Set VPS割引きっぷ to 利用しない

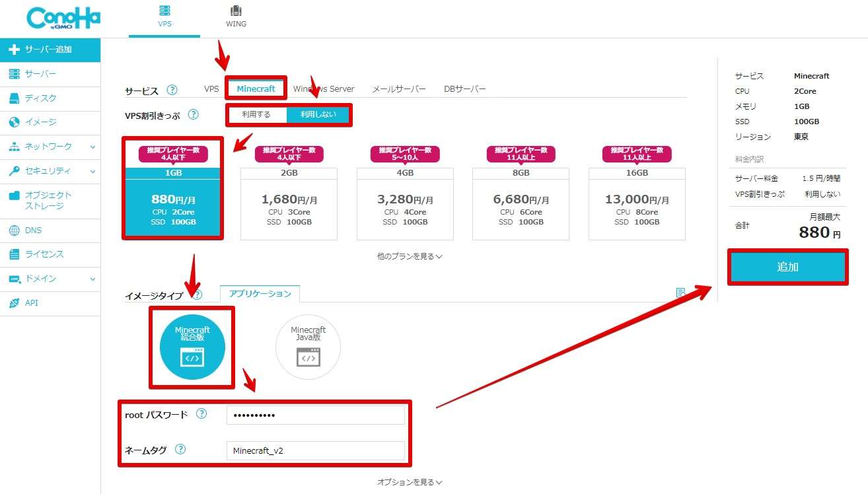tap(318, 115)
